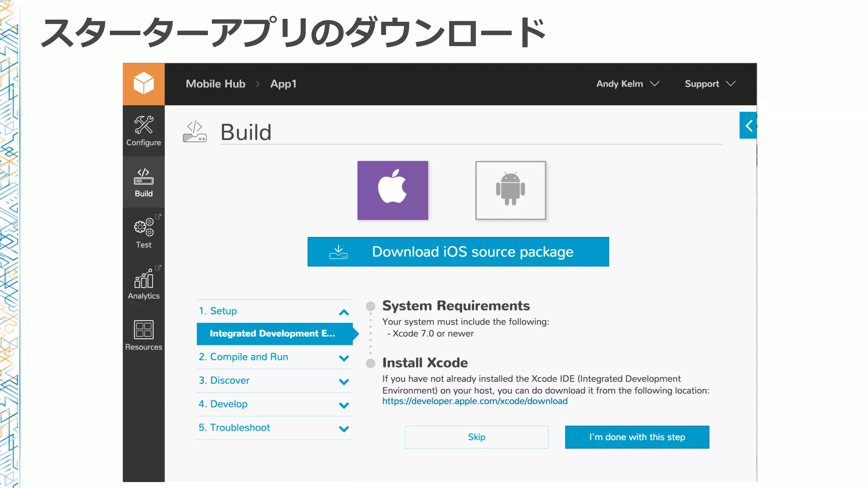Collapse the Setup section chevron
Viewport: 868px width, 488px height.
(344, 313)
